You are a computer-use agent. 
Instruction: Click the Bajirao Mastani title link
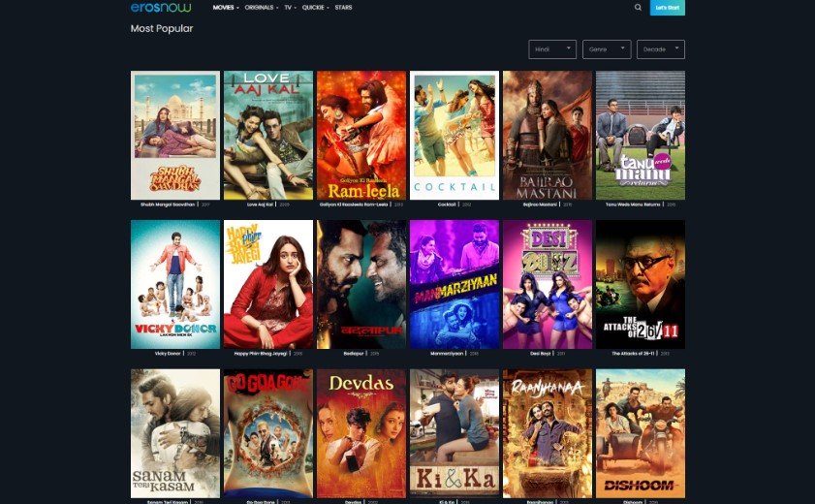(540, 205)
